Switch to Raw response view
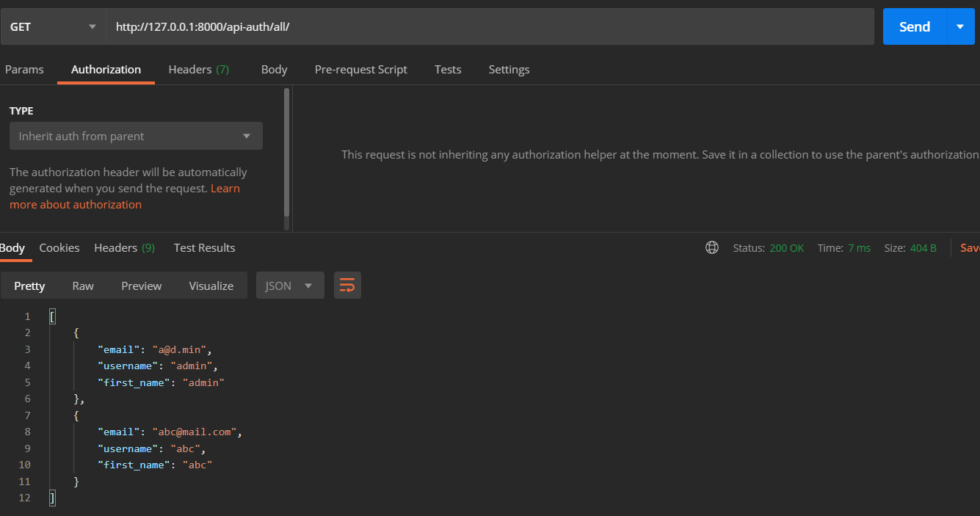This screenshot has width=980, height=516. tap(83, 286)
